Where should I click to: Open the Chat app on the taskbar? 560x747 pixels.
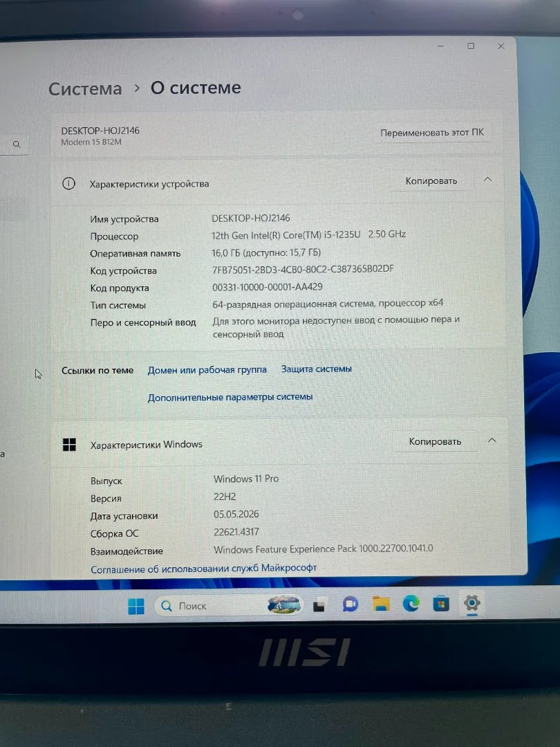coord(350,605)
